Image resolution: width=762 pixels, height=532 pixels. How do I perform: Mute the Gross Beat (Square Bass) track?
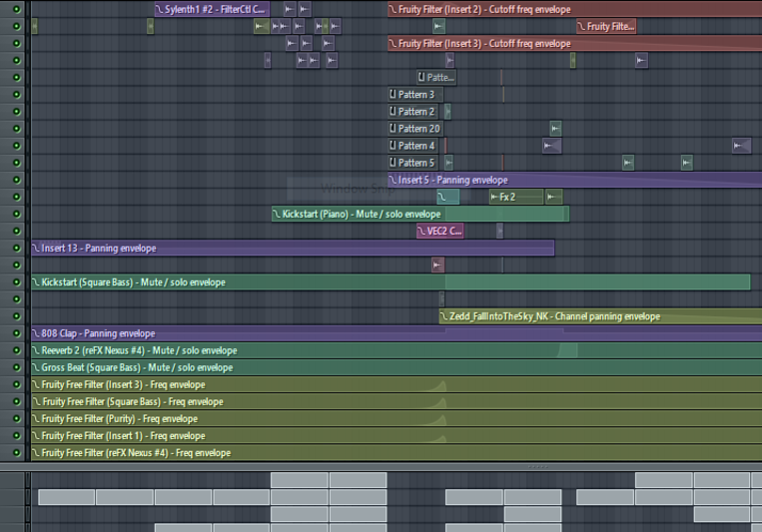(17, 367)
